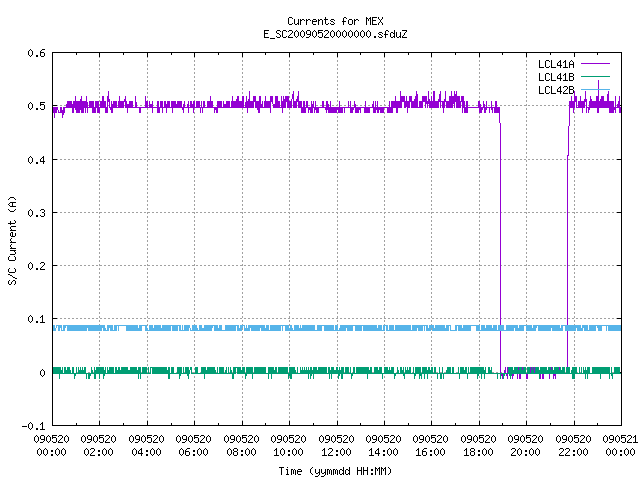The height and width of the screenshot is (480, 640).
Task: Click the 0.2 y-axis tick value
Action: (x=37, y=266)
